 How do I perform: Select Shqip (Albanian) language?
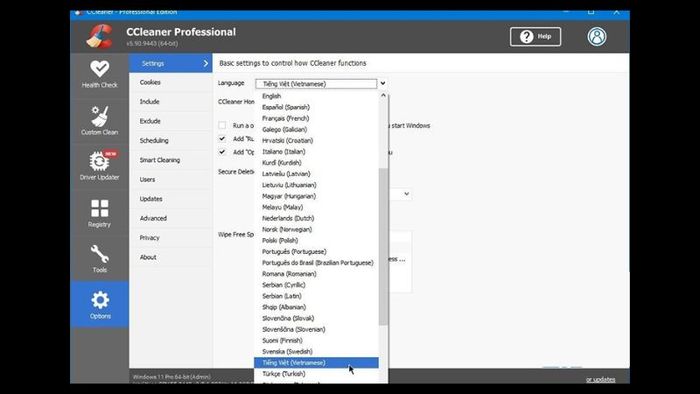[317, 307]
